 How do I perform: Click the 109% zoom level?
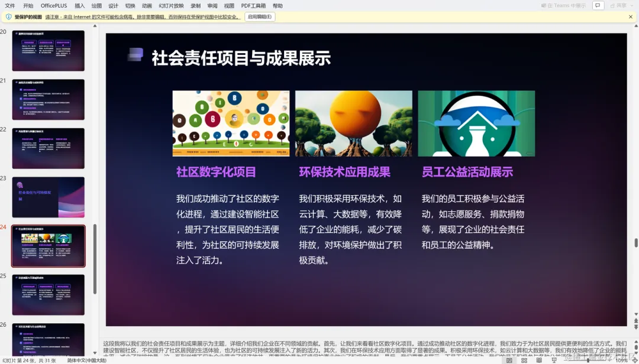tap(621, 360)
